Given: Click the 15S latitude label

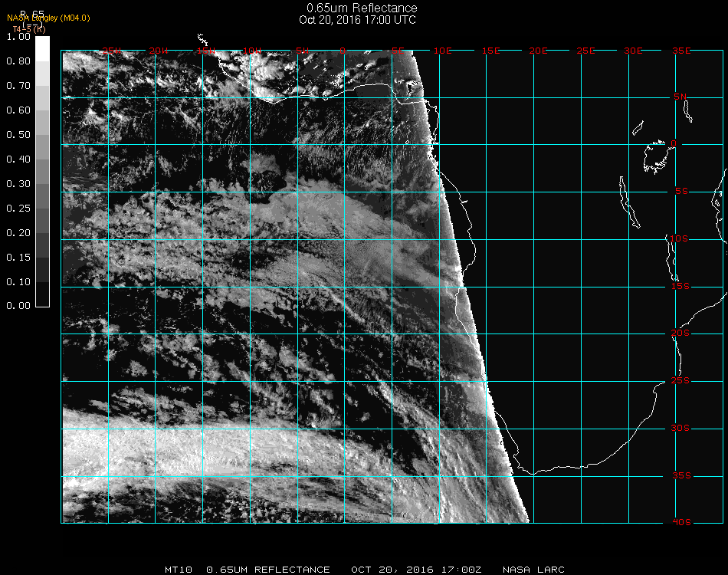Looking at the screenshot, I should point(680,286).
